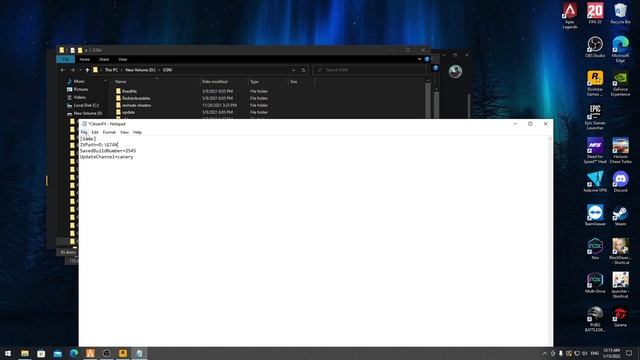Go back in File Explorer

62,70
